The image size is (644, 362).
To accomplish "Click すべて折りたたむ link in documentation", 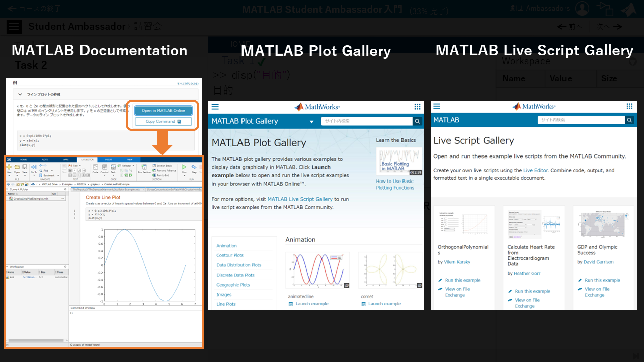I will tap(188, 84).
